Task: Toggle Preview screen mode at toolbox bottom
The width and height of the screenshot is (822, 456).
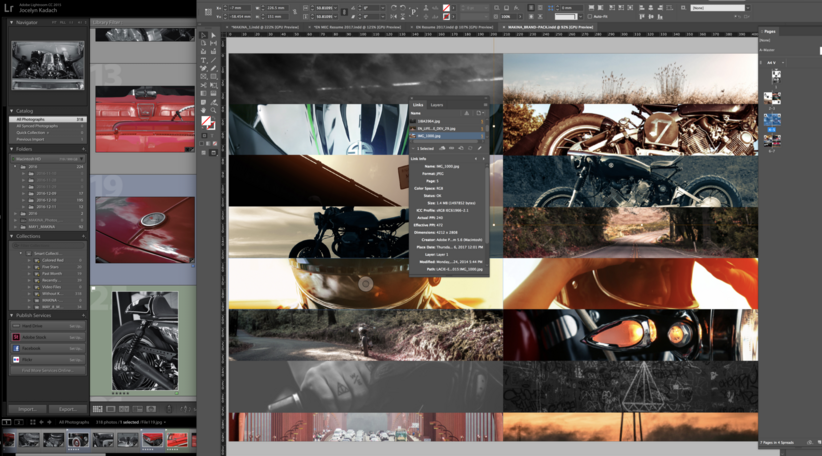Action: [x=213, y=153]
